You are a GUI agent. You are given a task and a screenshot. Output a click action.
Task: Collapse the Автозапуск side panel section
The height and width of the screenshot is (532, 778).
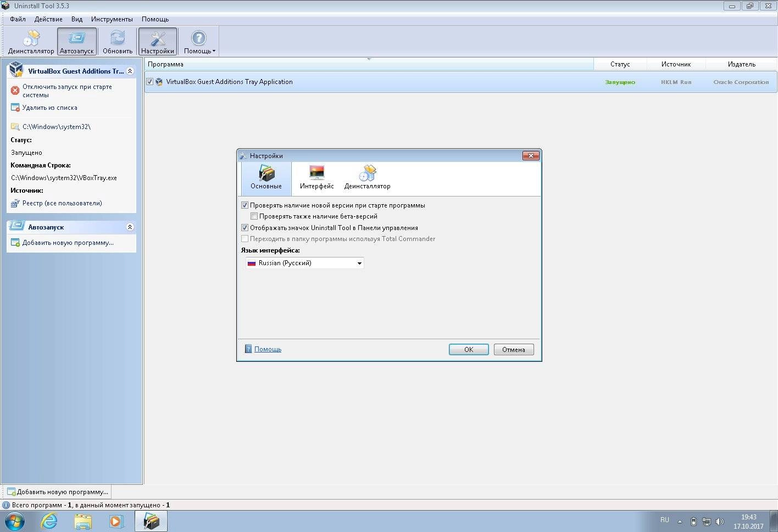130,227
